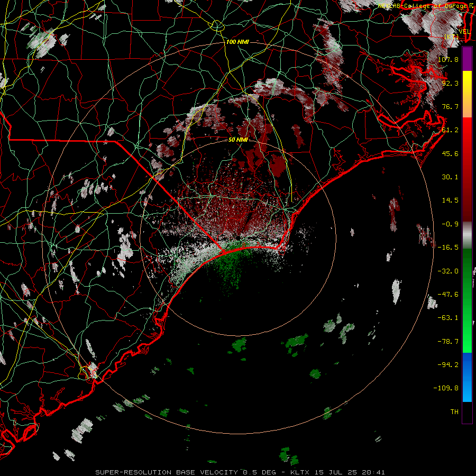Viewport: 476px width, 476px height.
Task: Click the -16.5 legend value
Action: pos(448,248)
